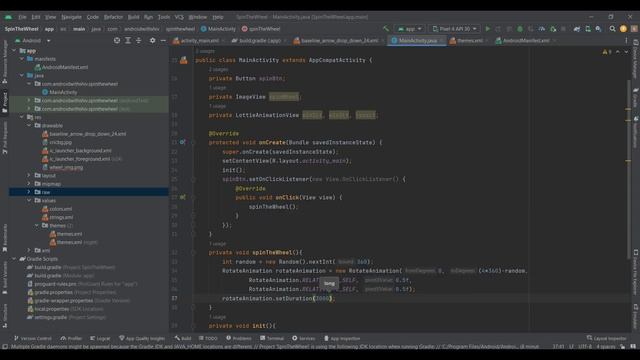Click the override gutter icon beside onCreate
This screenshot has width=640, height=360.
(182, 142)
